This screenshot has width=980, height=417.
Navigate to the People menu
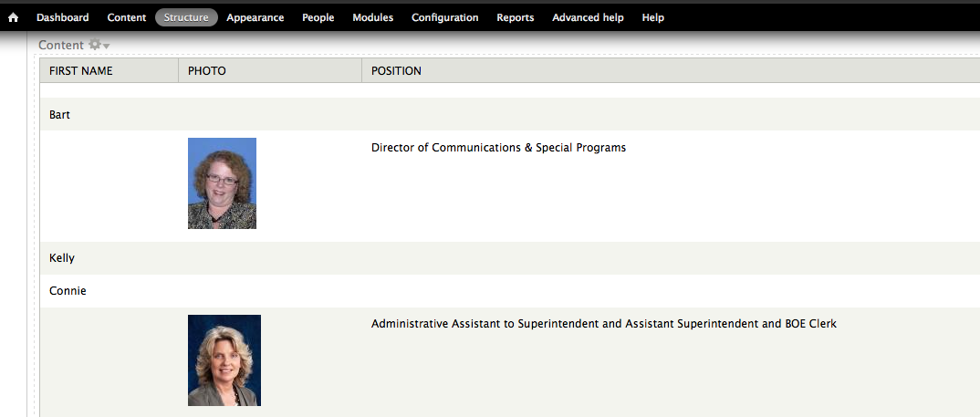[x=318, y=17]
